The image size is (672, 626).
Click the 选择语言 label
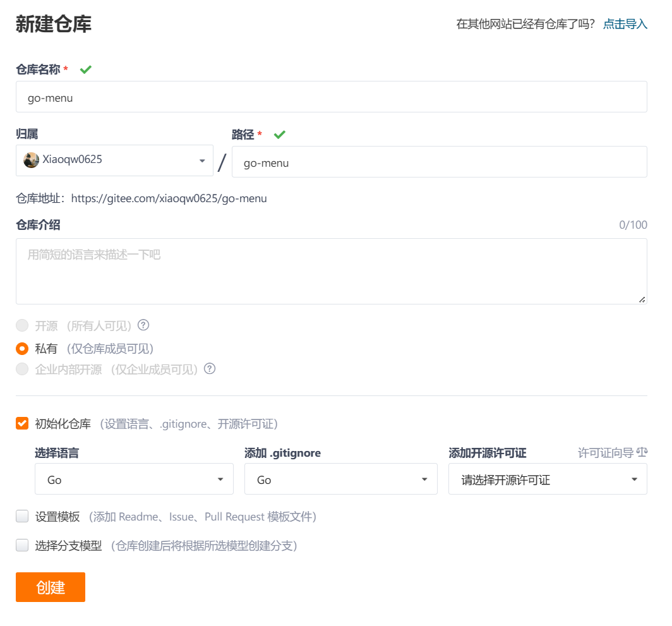[x=57, y=453]
